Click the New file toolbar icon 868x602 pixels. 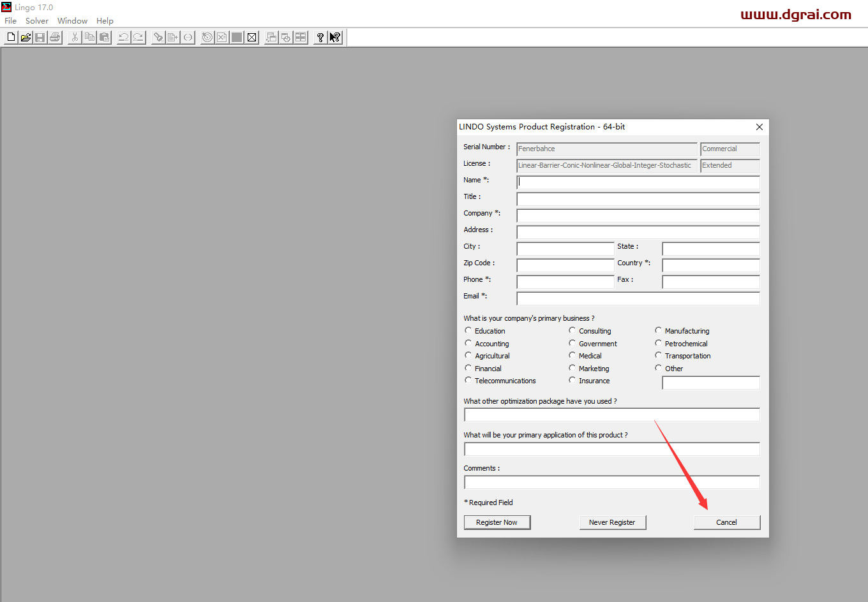(11, 38)
